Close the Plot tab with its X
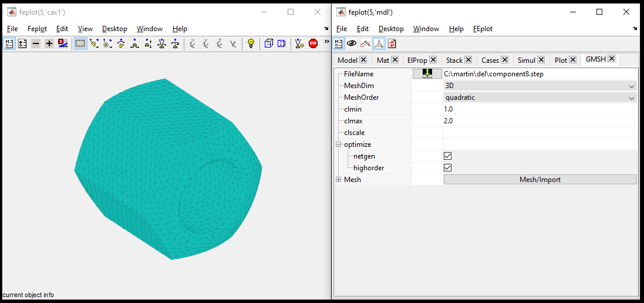Image resolution: width=644 pixels, height=303 pixels. click(x=572, y=60)
